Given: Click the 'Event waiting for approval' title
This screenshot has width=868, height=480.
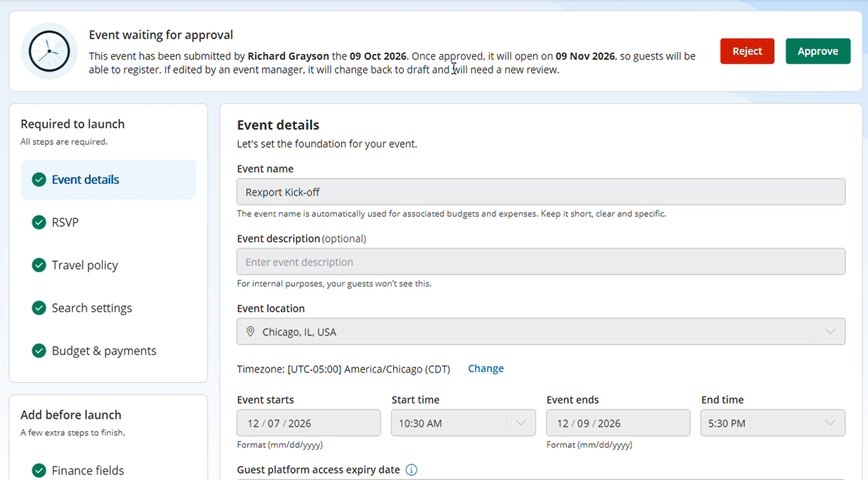Looking at the screenshot, I should pyautogui.click(x=161, y=35).
